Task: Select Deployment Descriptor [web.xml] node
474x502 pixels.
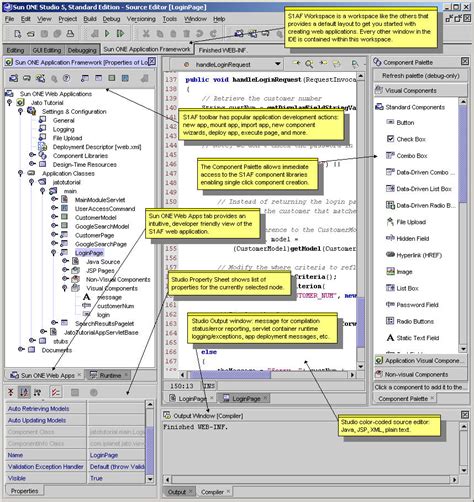Action: point(97,147)
